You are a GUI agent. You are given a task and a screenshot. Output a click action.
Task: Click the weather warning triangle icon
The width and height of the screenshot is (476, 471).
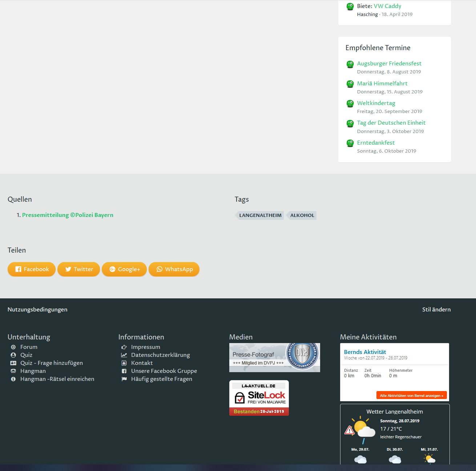click(x=349, y=431)
